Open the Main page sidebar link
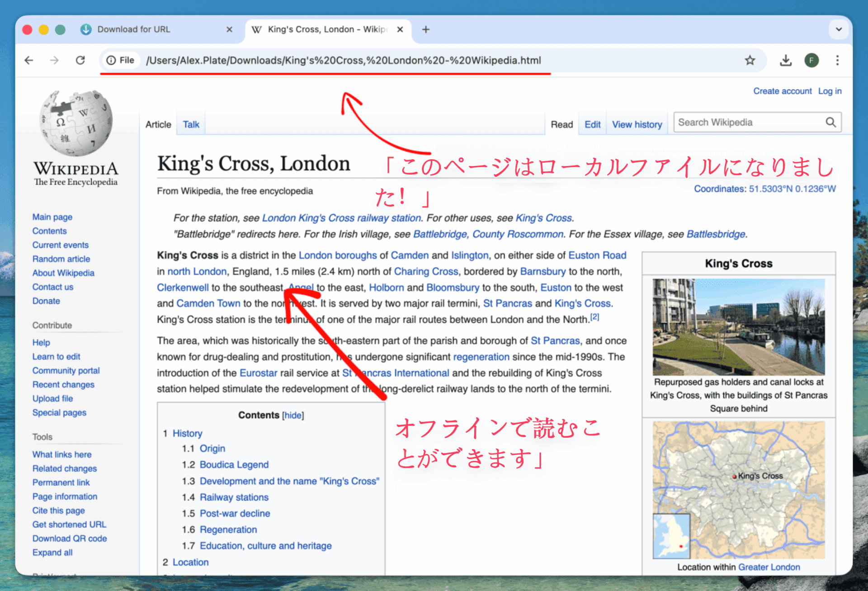Viewport: 868px width, 591px height. [x=52, y=217]
